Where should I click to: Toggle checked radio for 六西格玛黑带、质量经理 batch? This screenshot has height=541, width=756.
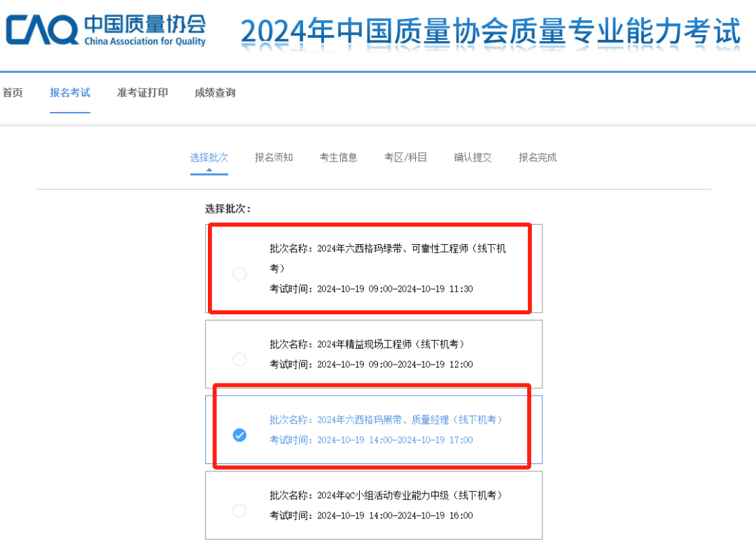pos(239,435)
